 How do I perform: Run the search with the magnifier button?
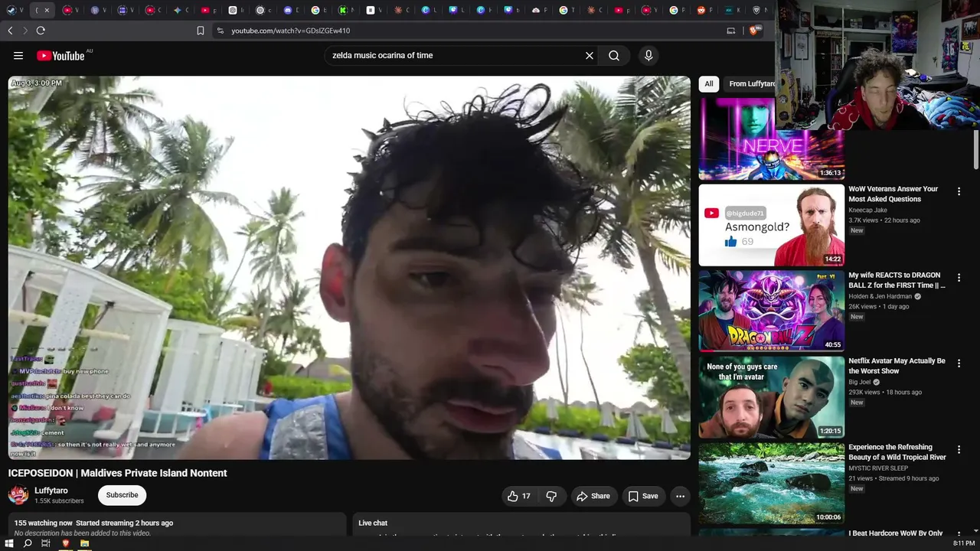click(x=614, y=55)
